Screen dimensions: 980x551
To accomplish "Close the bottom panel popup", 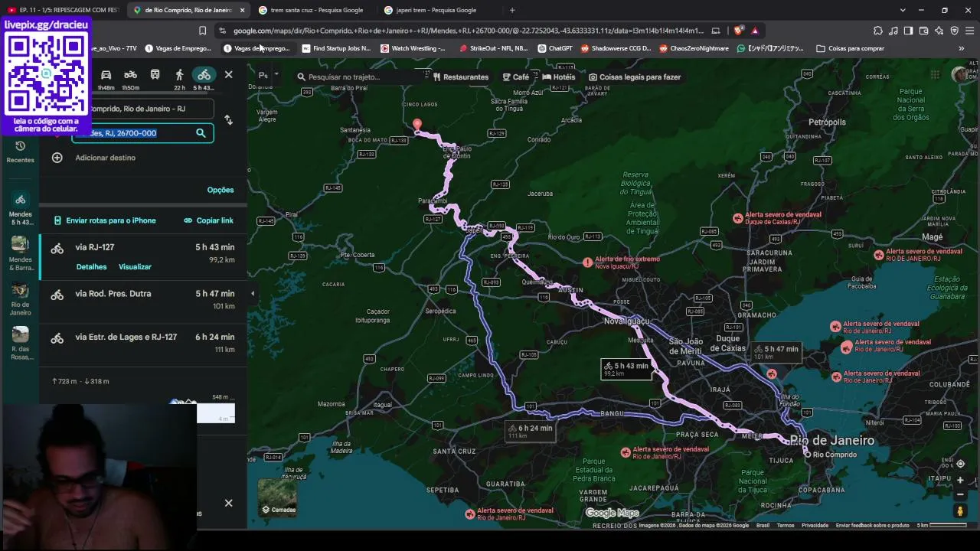I will (228, 503).
